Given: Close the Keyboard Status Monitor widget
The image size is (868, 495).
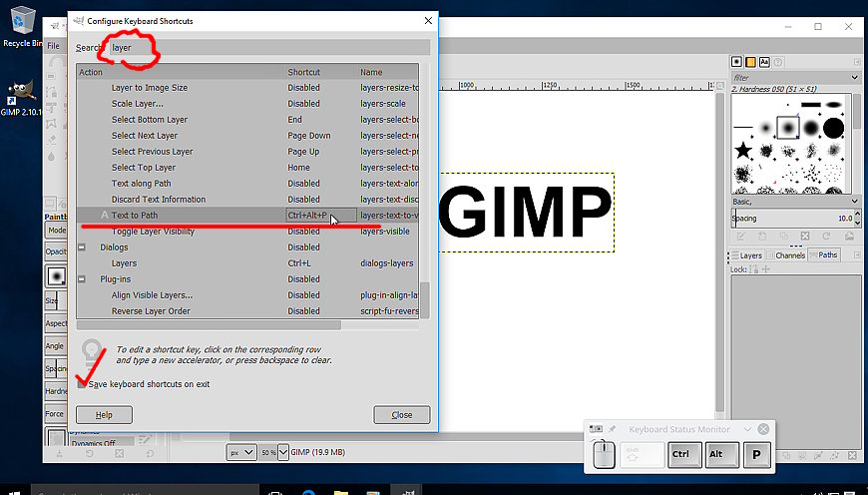Looking at the screenshot, I should click(x=763, y=429).
